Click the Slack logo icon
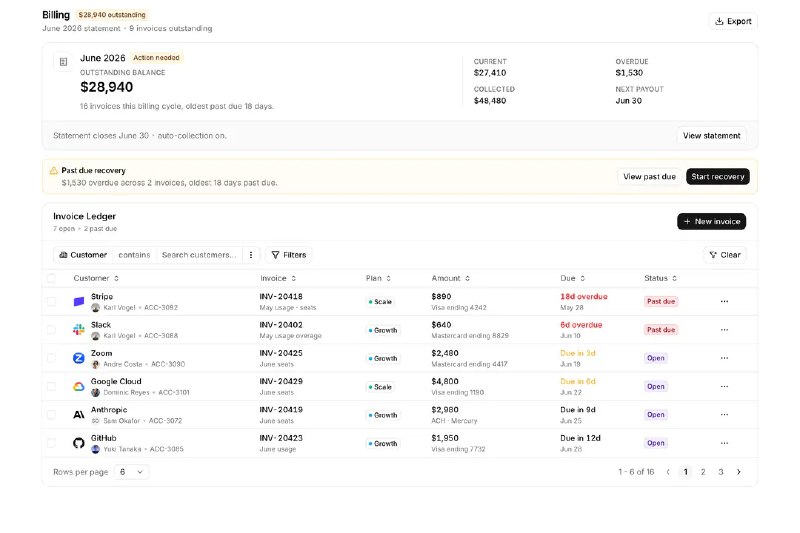Image resolution: width=800 pixels, height=533 pixels. tap(79, 329)
